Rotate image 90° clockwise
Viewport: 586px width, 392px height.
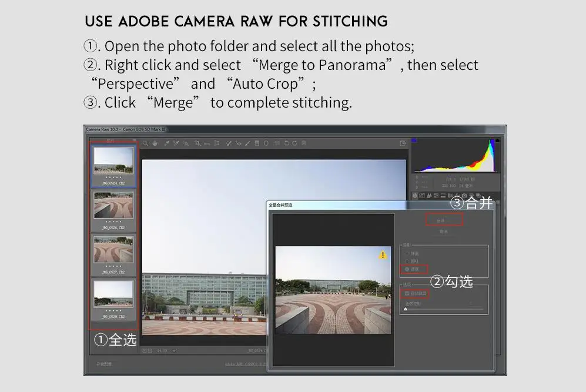pos(295,143)
